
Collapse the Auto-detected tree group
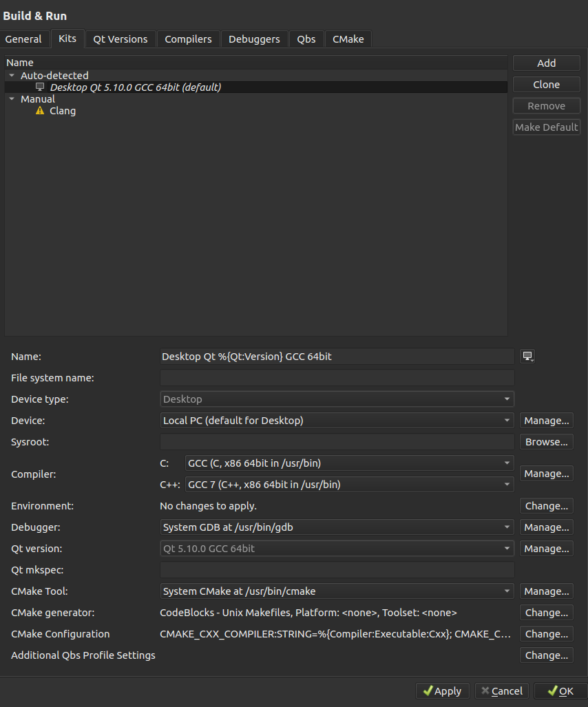[x=12, y=76]
